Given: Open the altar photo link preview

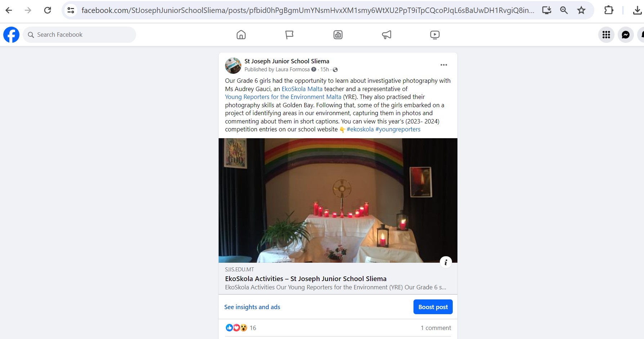Looking at the screenshot, I should point(338,200).
